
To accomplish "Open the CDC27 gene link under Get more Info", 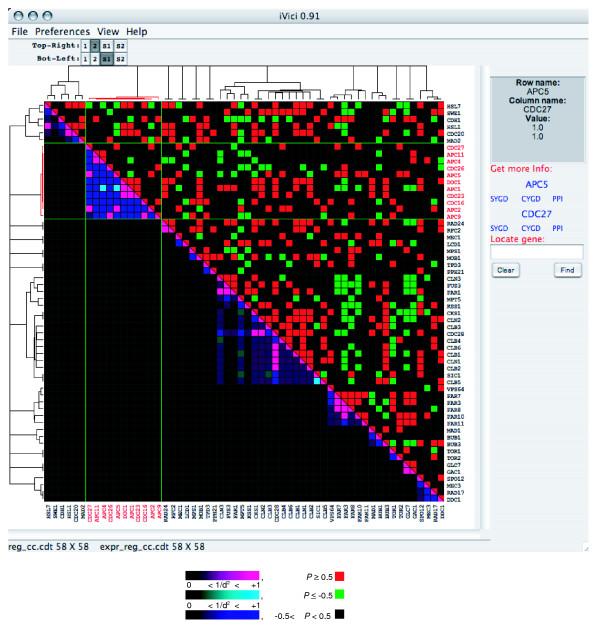I will click(536, 214).
